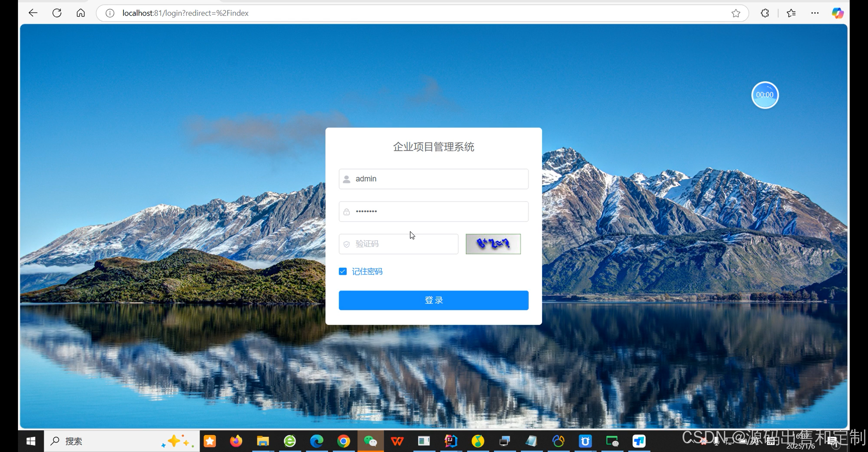Launch Google Chrome from taskbar
The width and height of the screenshot is (868, 452).
(343, 441)
